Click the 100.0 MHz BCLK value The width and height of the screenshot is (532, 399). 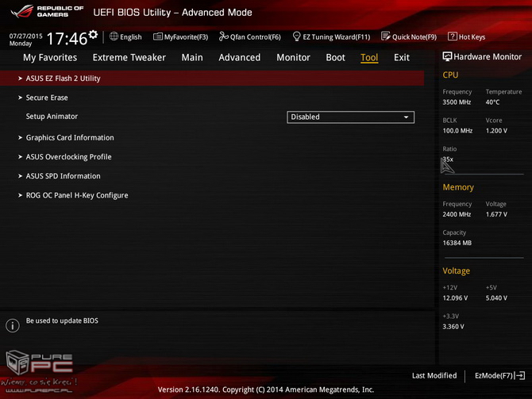[457, 131]
